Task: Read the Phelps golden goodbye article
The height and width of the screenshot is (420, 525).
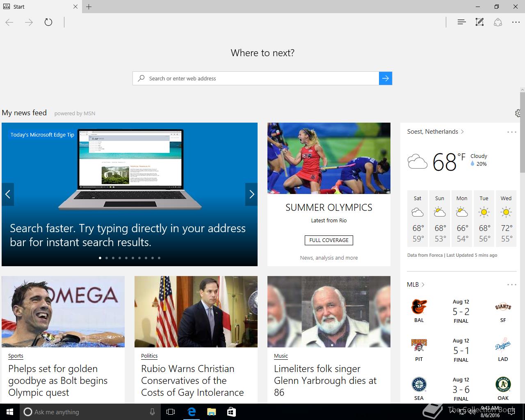Action: click(58, 381)
